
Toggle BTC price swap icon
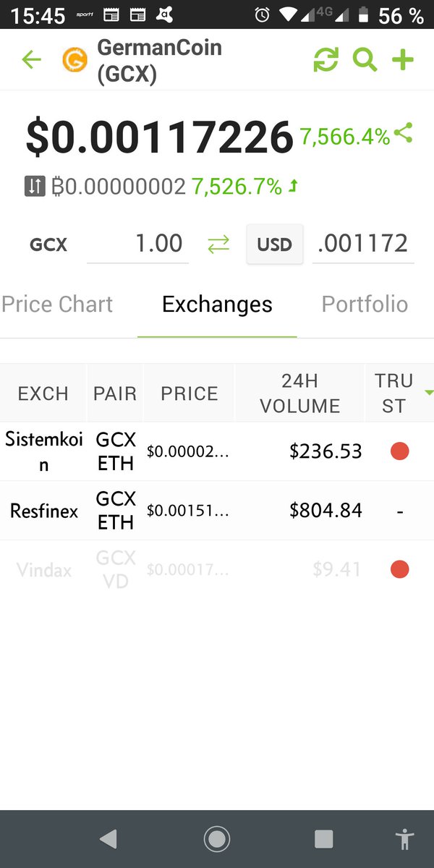[35, 187]
